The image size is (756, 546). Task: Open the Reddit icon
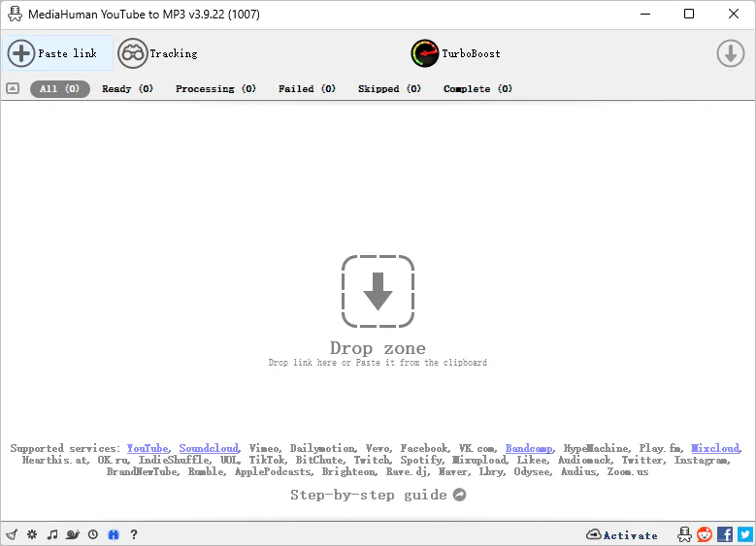point(705,534)
